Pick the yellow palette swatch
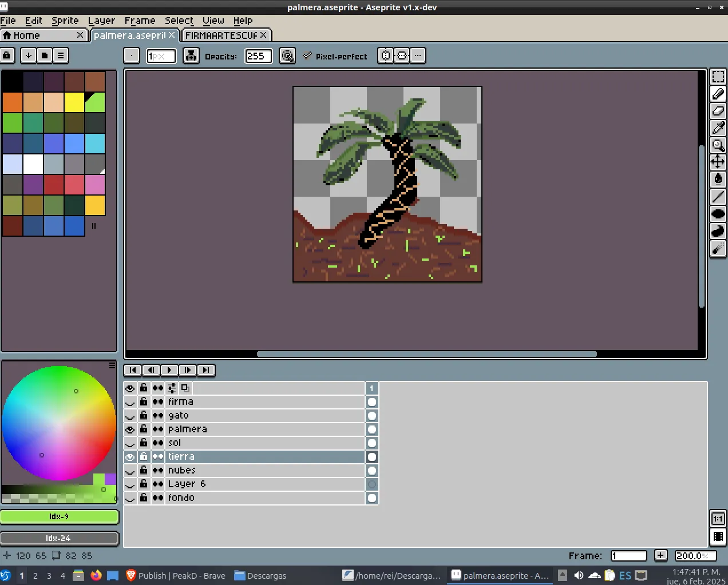This screenshot has width=728, height=585. pyautogui.click(x=74, y=102)
